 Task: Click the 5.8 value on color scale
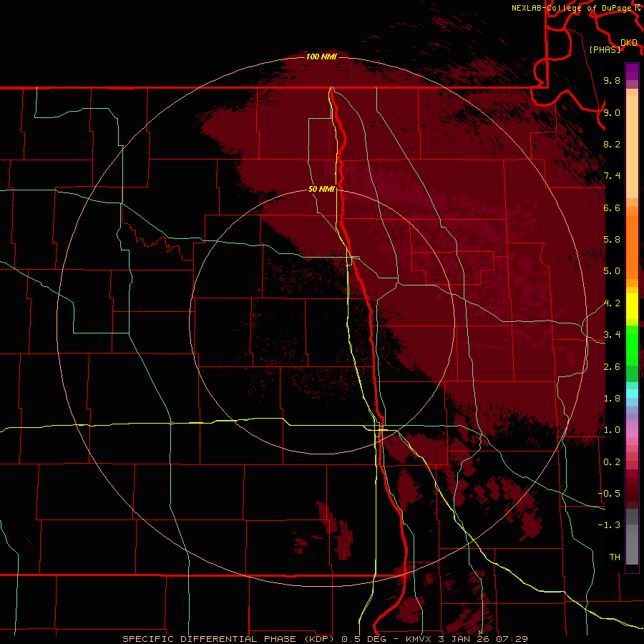tap(612, 240)
